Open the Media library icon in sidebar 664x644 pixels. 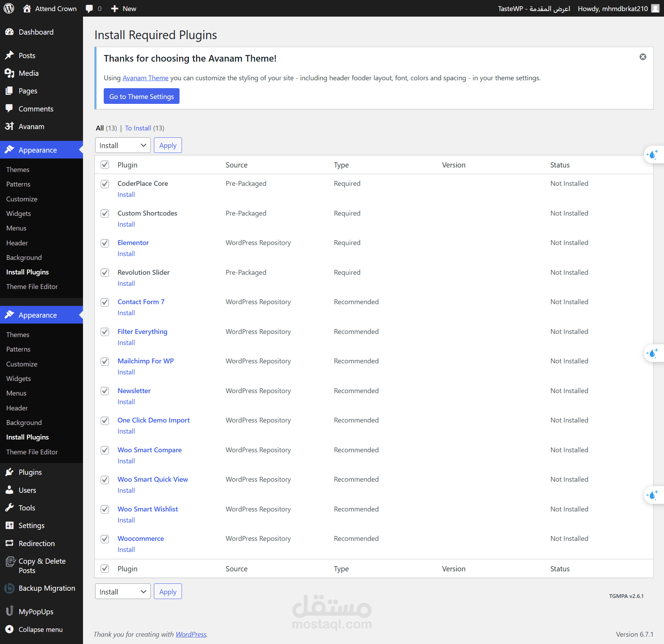[x=9, y=73]
